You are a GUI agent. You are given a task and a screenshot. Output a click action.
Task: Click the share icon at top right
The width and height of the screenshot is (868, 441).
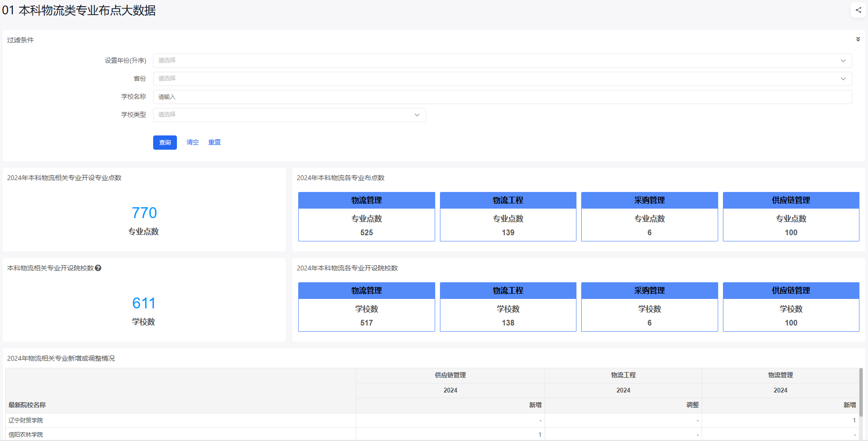[858, 10]
